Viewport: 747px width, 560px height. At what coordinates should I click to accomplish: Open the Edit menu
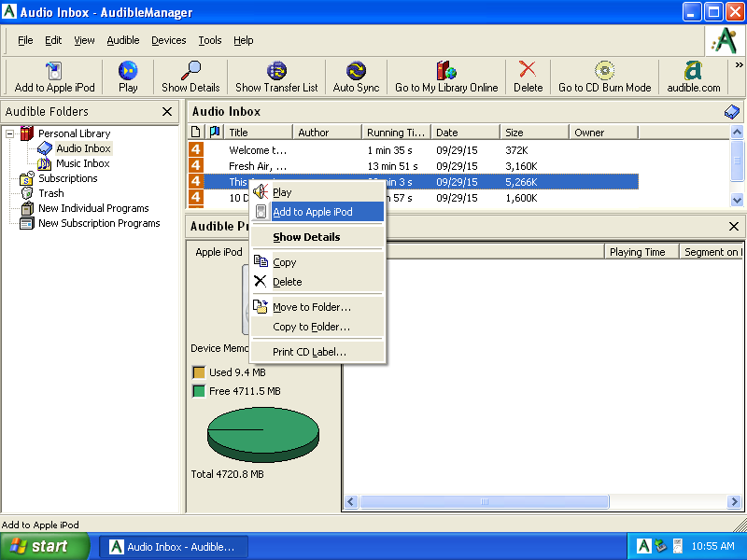[53, 40]
